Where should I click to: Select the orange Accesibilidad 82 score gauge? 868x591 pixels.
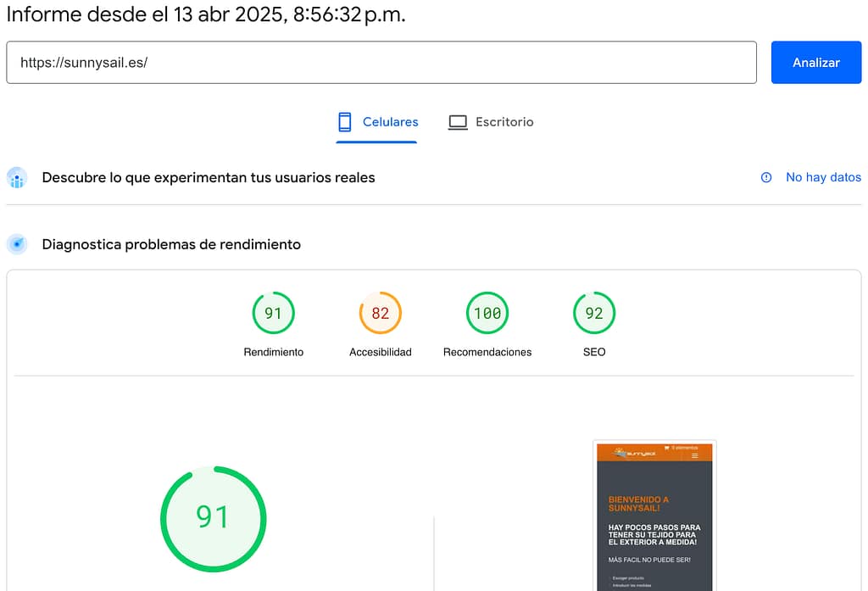point(380,313)
